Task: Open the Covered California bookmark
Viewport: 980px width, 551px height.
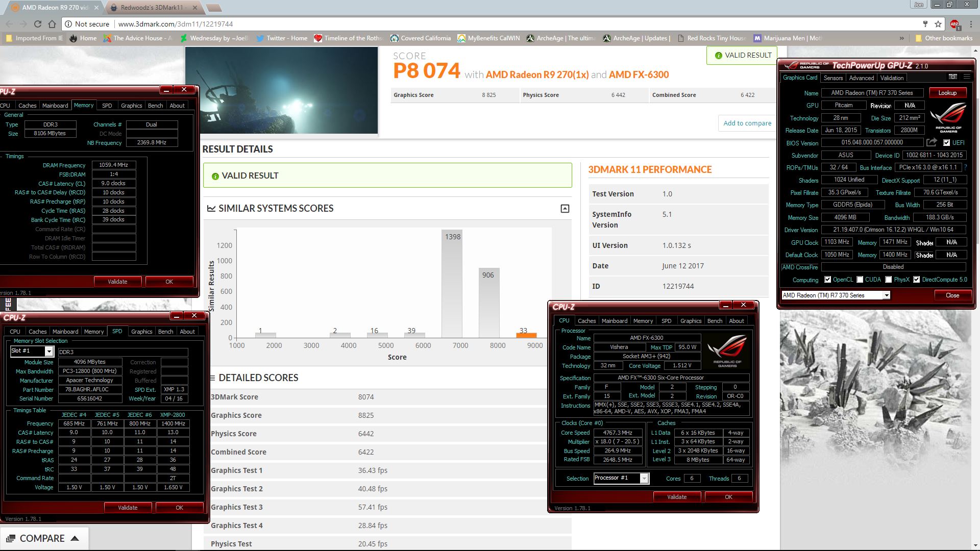Action: [x=421, y=38]
